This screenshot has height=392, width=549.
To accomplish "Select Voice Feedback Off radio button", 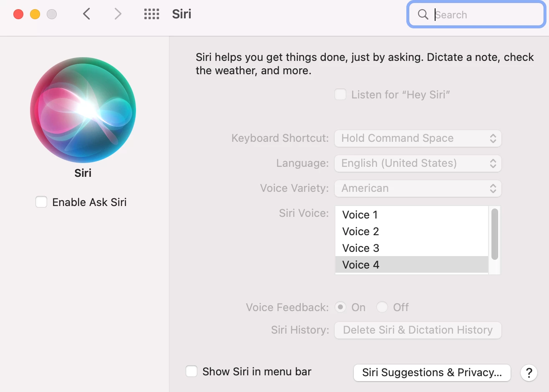I will [x=382, y=307].
